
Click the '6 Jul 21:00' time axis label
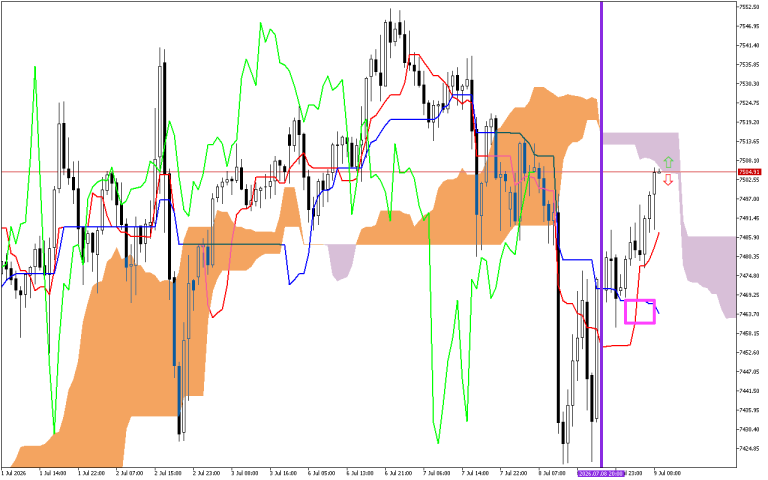coord(401,474)
